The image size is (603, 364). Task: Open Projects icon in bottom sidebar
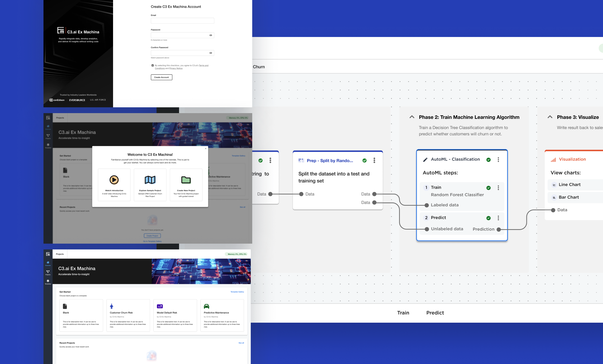(48, 272)
